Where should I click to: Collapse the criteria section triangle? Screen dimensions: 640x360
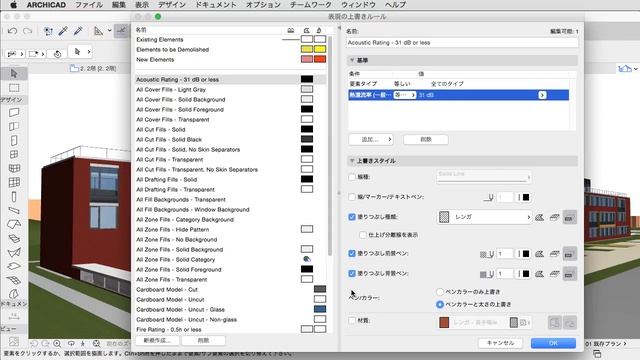[x=352, y=60]
